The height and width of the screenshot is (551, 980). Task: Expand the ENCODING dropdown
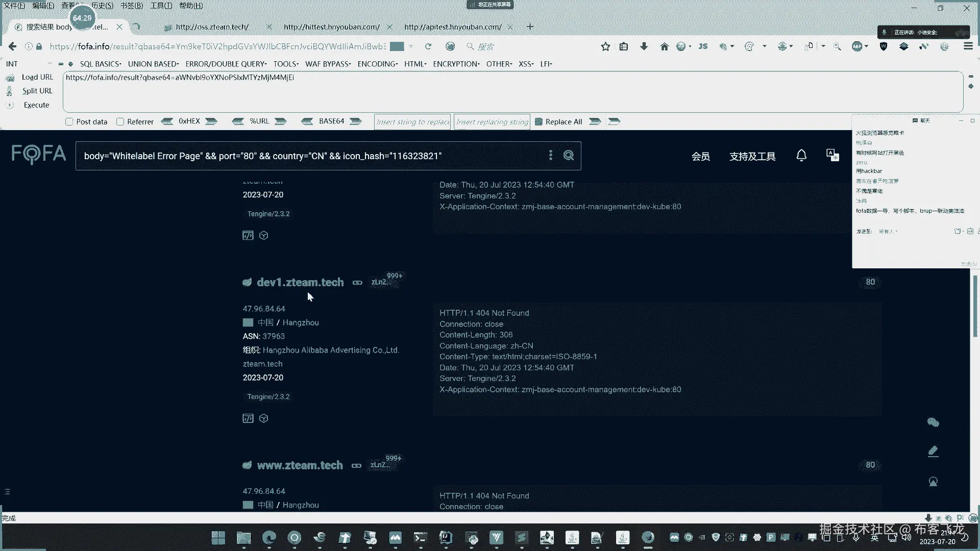click(377, 64)
